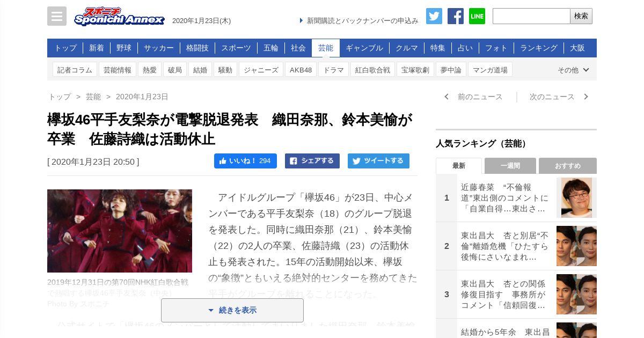Open ギャンブル navigation item
644x338 pixels.
[x=364, y=48]
